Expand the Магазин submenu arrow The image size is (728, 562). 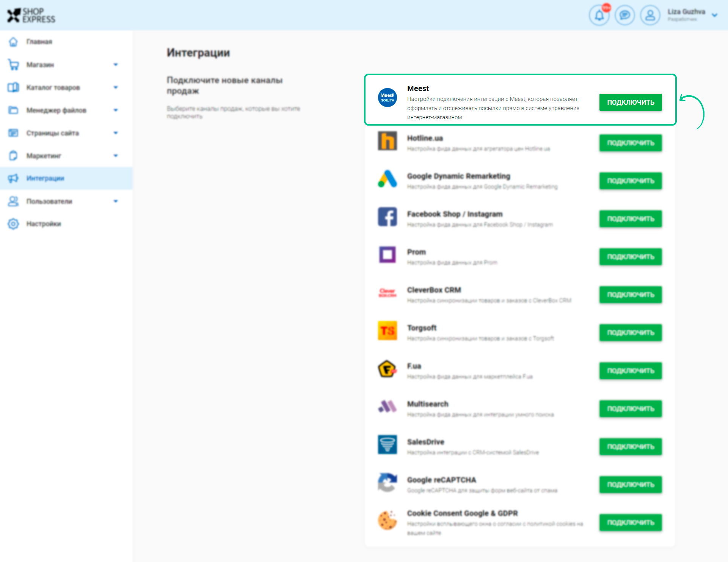[x=116, y=65]
